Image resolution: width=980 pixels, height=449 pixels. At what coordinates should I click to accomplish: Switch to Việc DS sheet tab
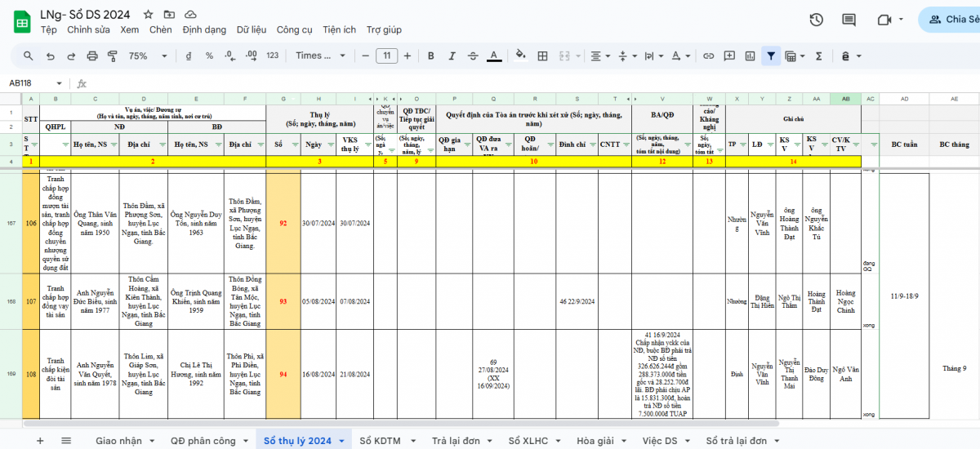coord(666,440)
